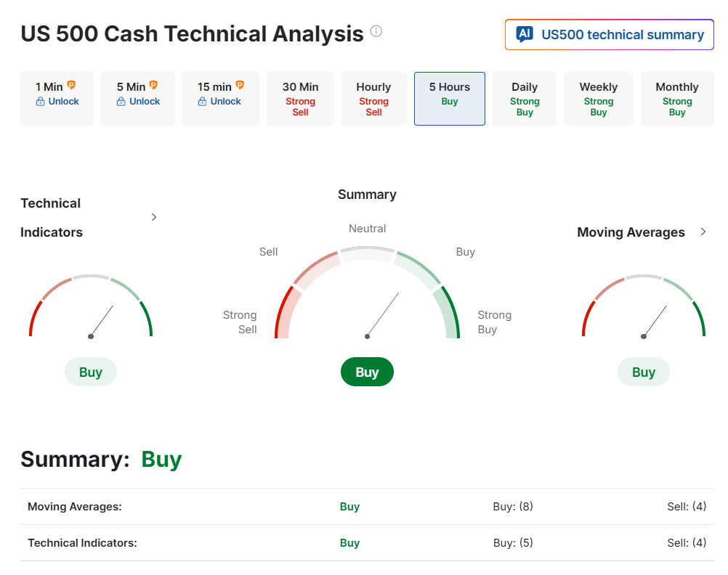Click the dark green Buy summary badge
728x575 pixels.
pyautogui.click(x=367, y=372)
